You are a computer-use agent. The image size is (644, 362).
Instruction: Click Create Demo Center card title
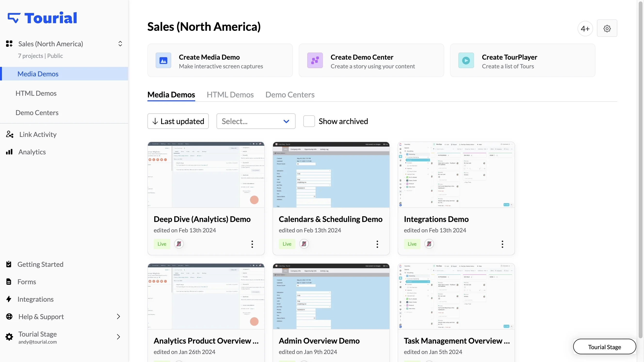click(x=362, y=57)
